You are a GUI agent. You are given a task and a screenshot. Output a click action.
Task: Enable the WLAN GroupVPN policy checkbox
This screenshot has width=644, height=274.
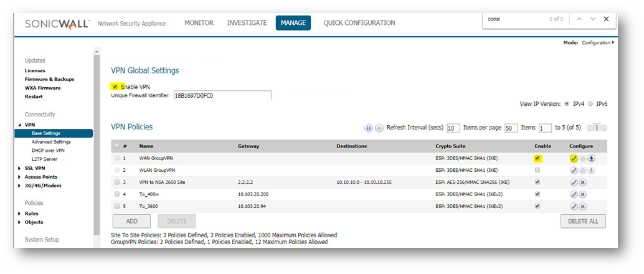(537, 170)
